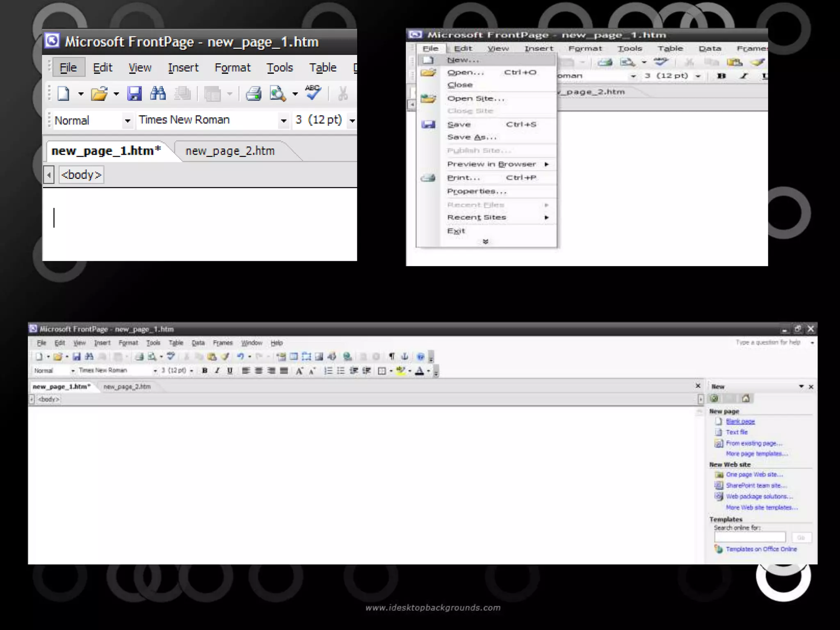The image size is (840, 630).
Task: Click the Insert Table icon
Action: pyautogui.click(x=294, y=356)
